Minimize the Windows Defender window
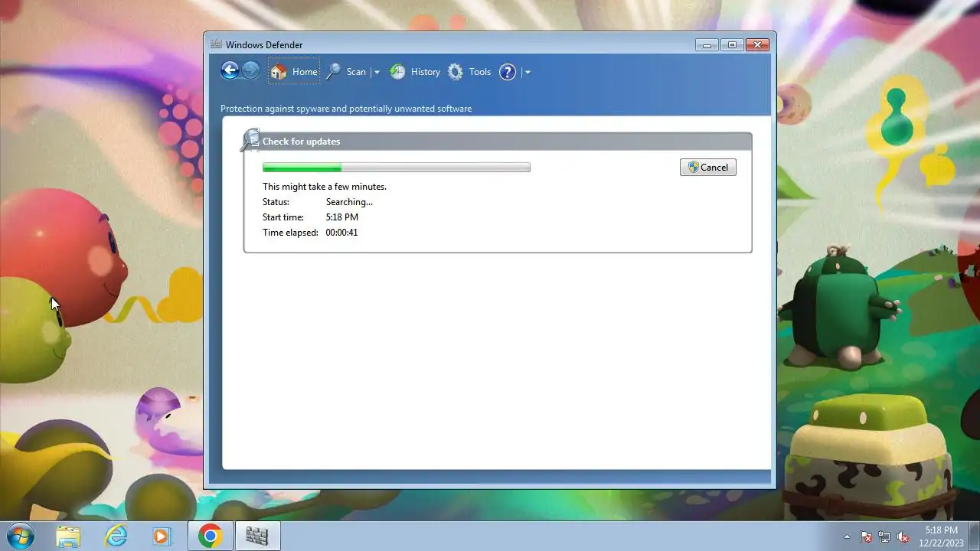 (x=707, y=45)
